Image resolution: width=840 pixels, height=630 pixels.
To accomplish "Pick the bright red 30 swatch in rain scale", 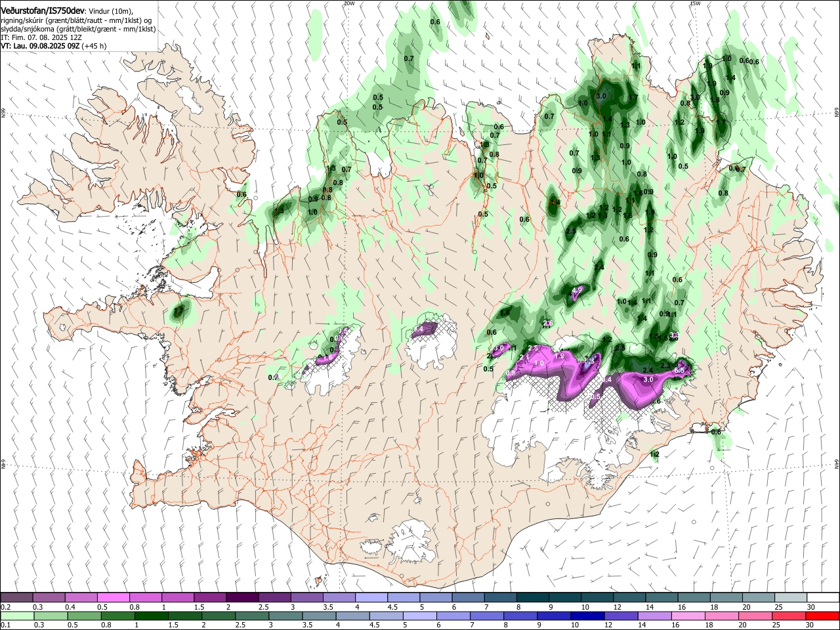I will pyautogui.click(x=823, y=616).
